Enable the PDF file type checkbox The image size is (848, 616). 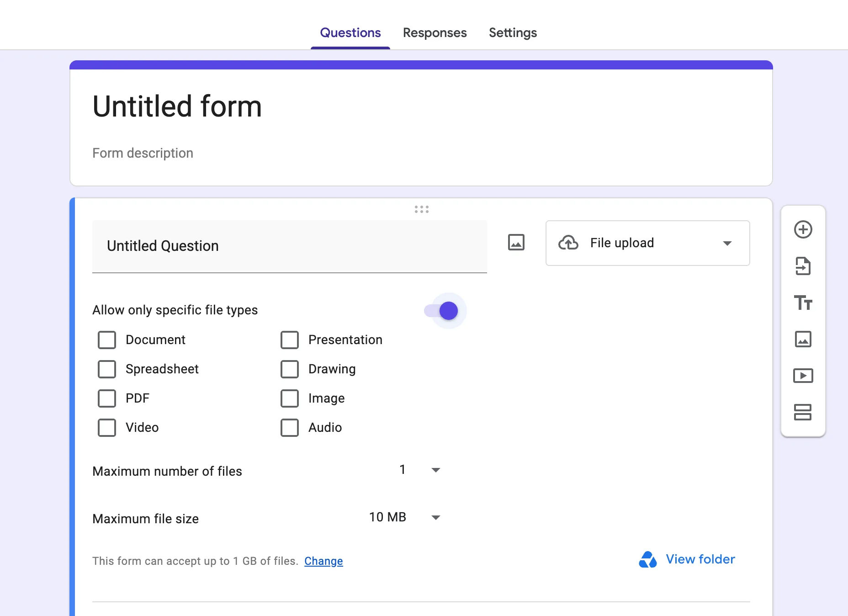[107, 398]
